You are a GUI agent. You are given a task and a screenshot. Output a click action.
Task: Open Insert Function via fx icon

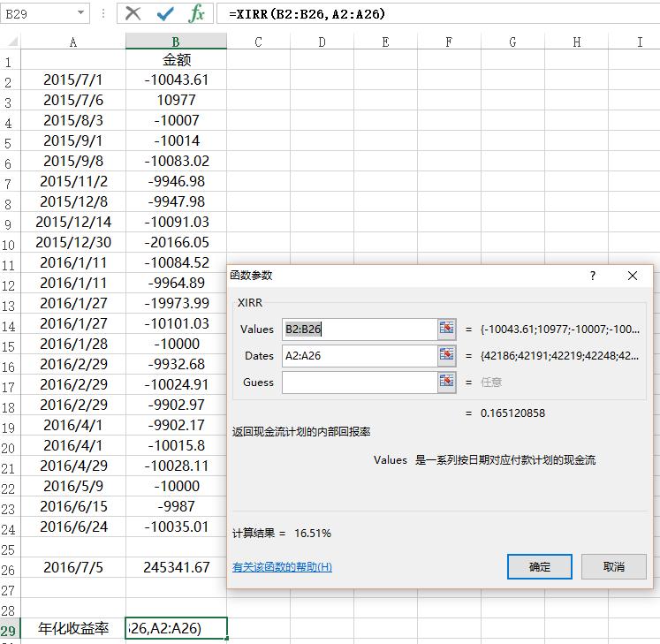pos(196,13)
